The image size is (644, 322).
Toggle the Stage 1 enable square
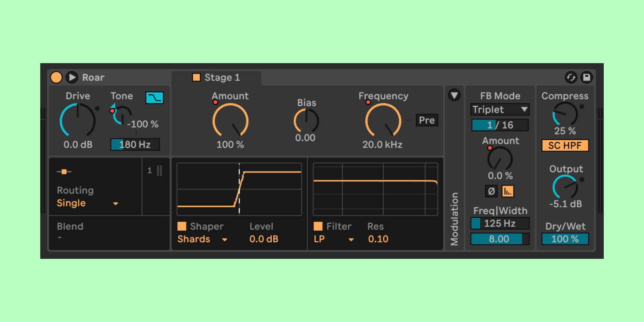click(x=196, y=77)
